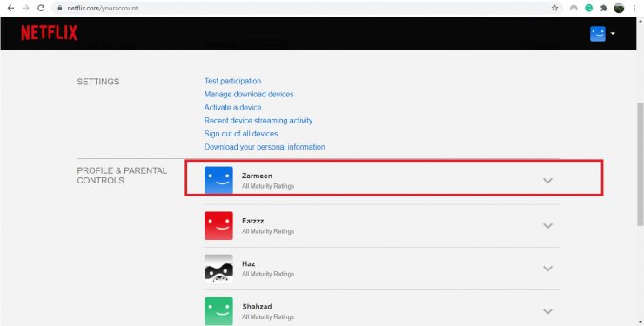Click Download your personal information

(265, 147)
